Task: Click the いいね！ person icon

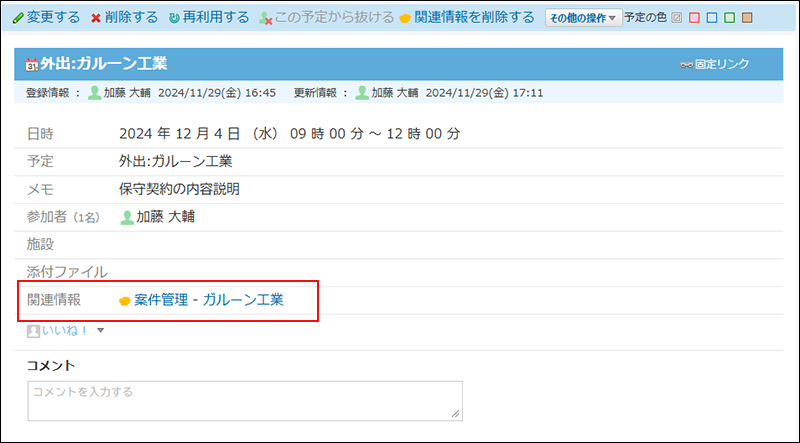Action: click(33, 331)
